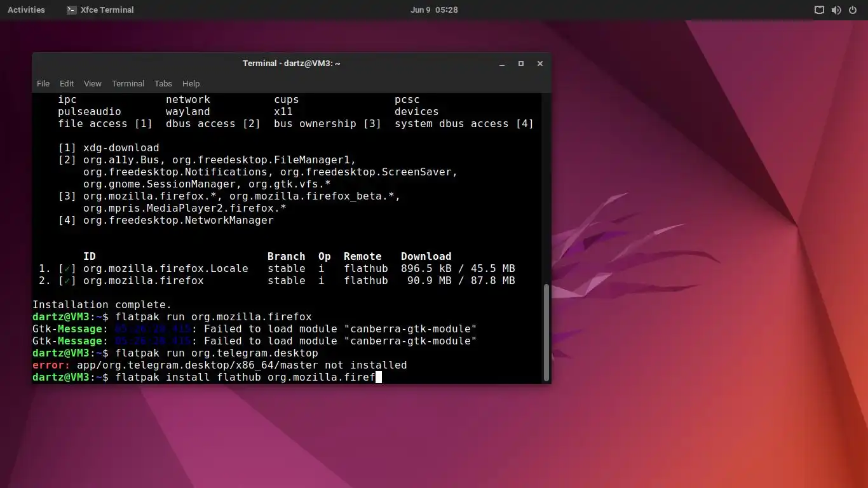
Task: Click the volume speaker icon
Action: [x=836, y=10]
